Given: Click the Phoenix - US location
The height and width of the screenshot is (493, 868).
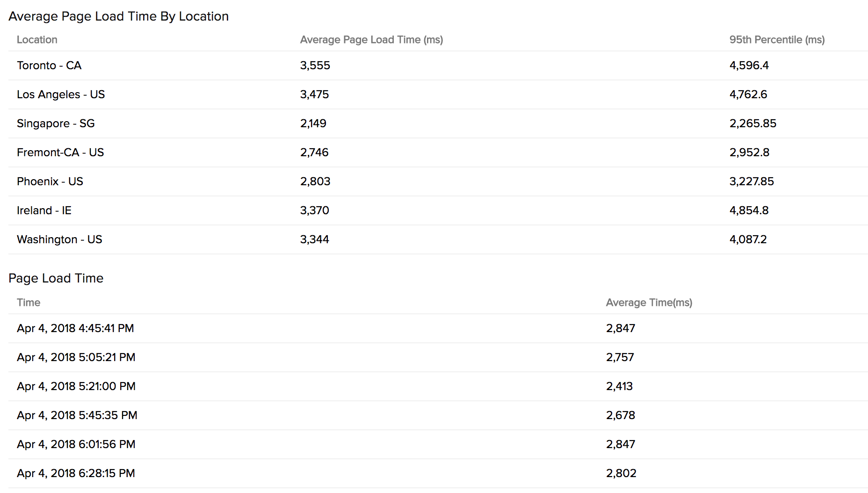Looking at the screenshot, I should [50, 181].
